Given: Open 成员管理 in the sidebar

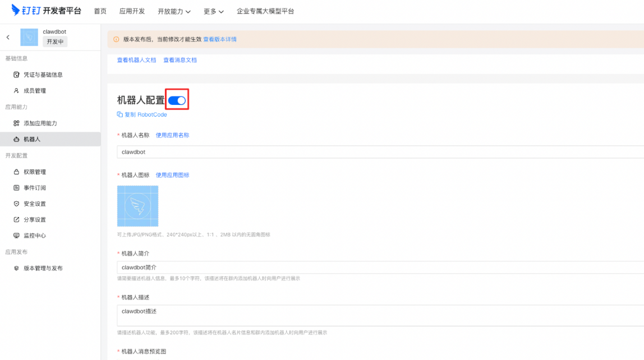Looking at the screenshot, I should pyautogui.click(x=35, y=91).
